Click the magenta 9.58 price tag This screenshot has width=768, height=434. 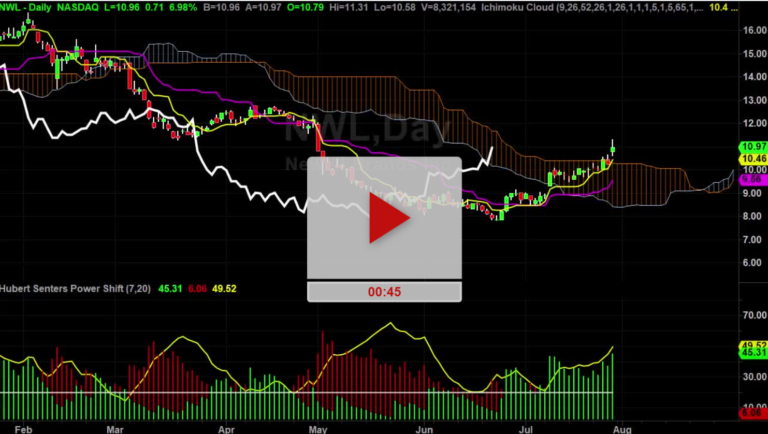coord(753,178)
